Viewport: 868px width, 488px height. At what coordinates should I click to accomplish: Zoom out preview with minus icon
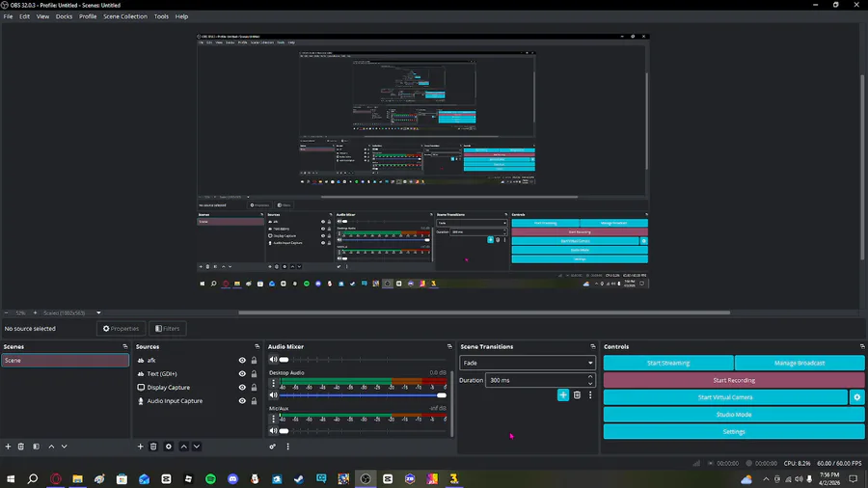coord(7,313)
